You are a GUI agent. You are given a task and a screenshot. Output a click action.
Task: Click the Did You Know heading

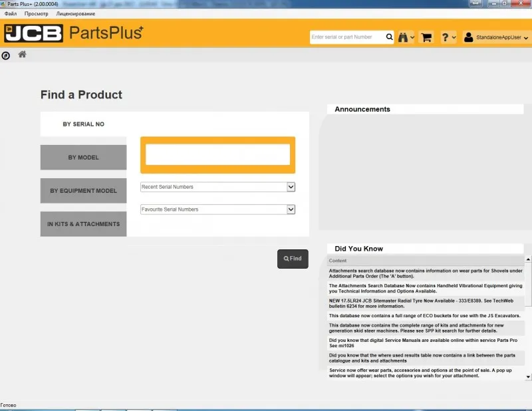[358, 249]
